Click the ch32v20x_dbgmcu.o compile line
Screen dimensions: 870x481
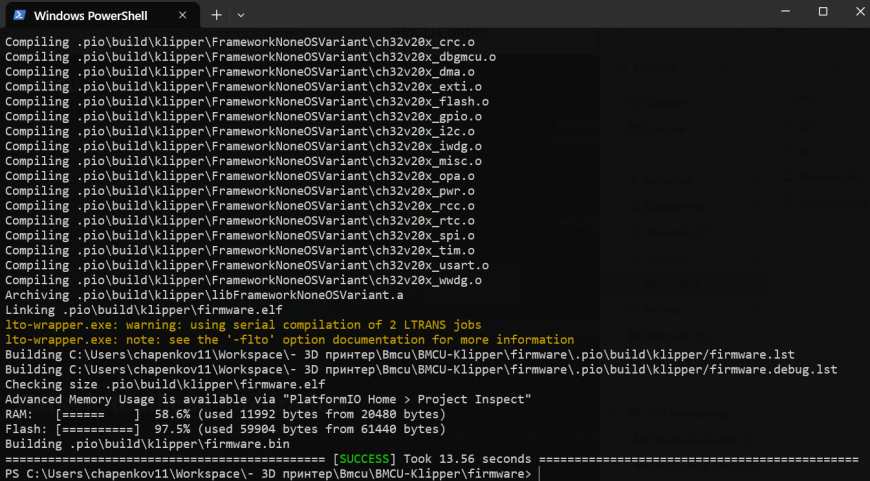tap(250, 57)
